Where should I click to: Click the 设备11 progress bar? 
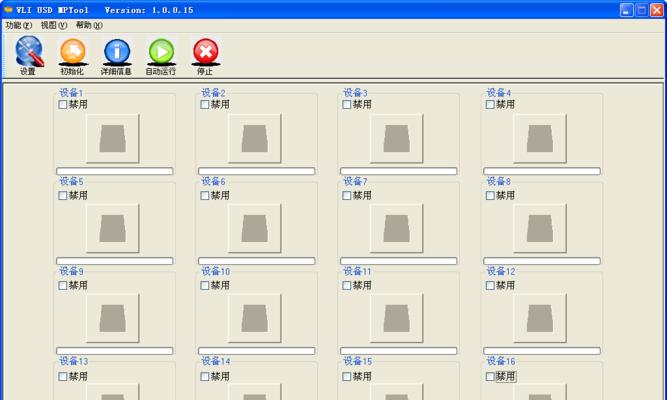(x=399, y=351)
